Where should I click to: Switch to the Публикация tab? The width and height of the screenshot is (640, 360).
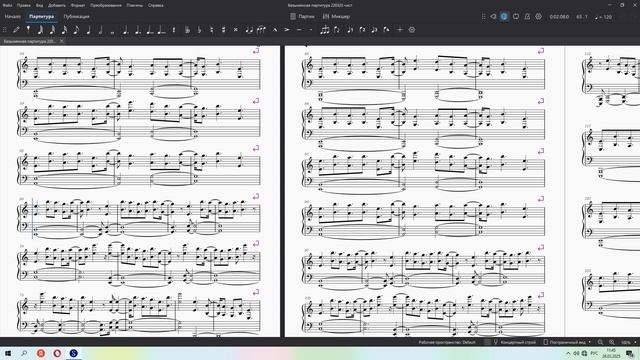[76, 16]
